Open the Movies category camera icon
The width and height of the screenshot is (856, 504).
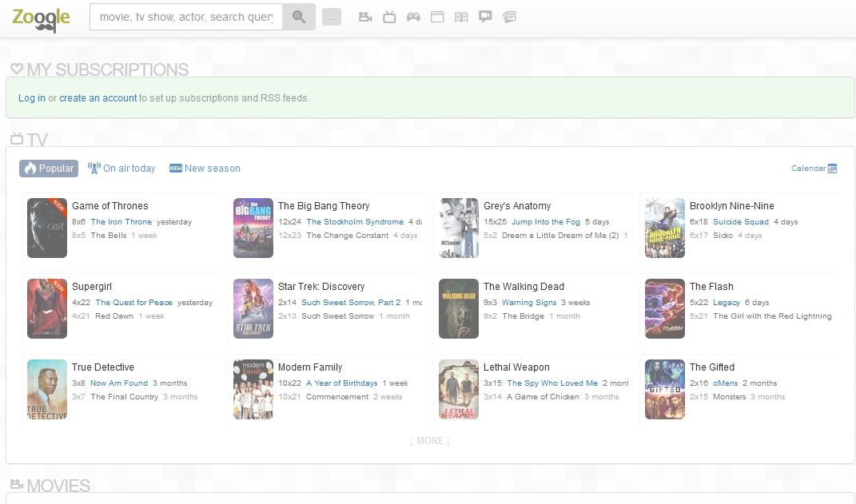tap(365, 17)
